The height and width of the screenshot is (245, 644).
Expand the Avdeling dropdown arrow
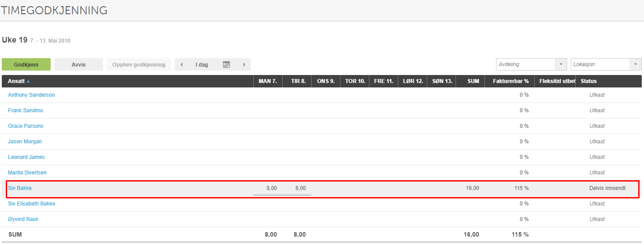[560, 64]
